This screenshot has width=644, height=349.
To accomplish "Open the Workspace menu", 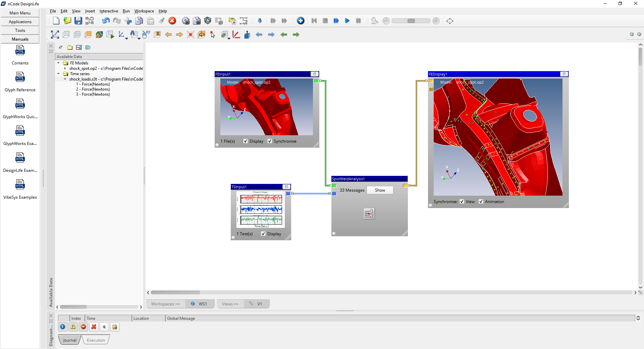I will (x=144, y=11).
